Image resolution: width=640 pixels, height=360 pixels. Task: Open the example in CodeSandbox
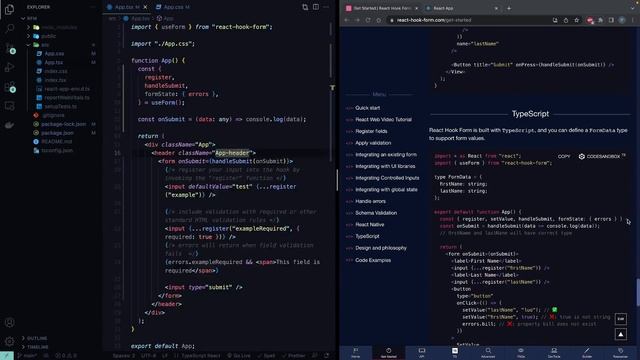click(602, 156)
